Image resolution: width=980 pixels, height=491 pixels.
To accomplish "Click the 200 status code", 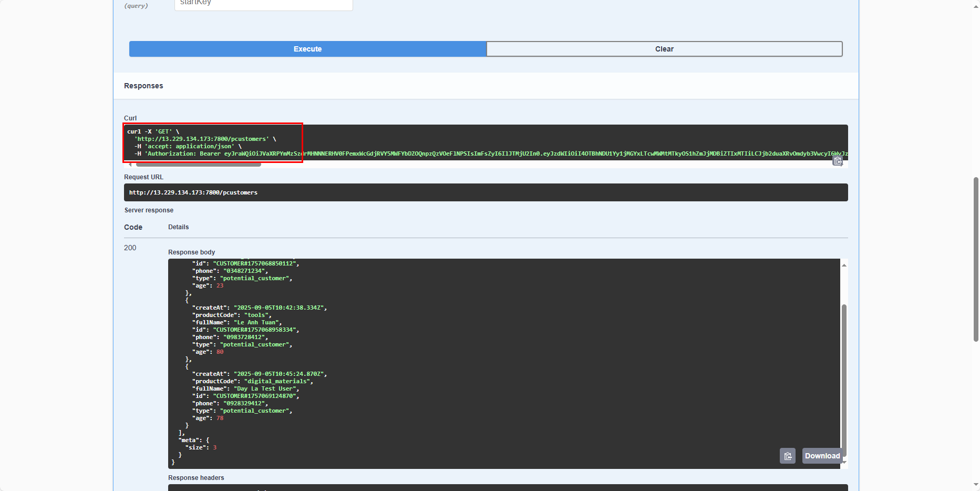I will [130, 248].
